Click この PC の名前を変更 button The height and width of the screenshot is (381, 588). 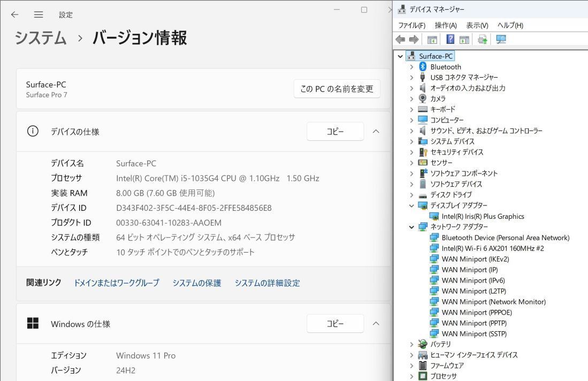coord(337,89)
